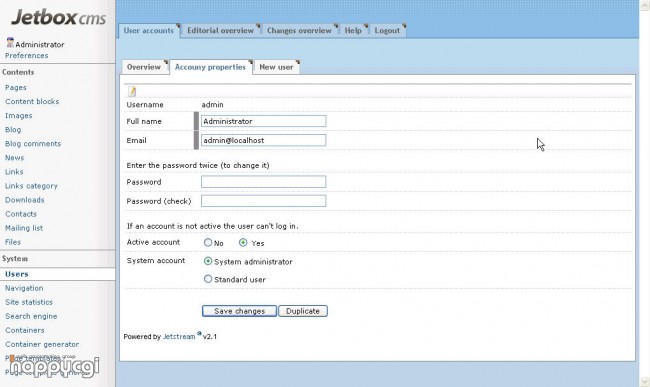The image size is (650, 387).
Task: Switch to the Overview sub-tab
Action: click(144, 67)
